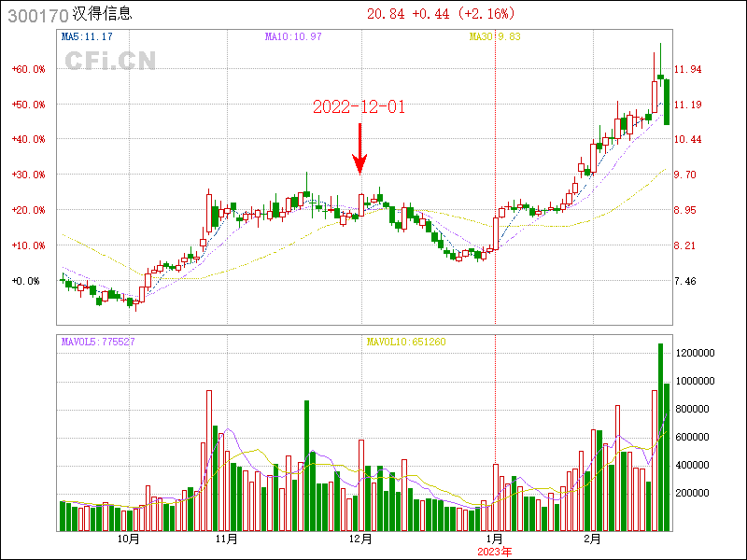Click the stock code 300170
The width and height of the screenshot is (747, 560).
click(38, 16)
